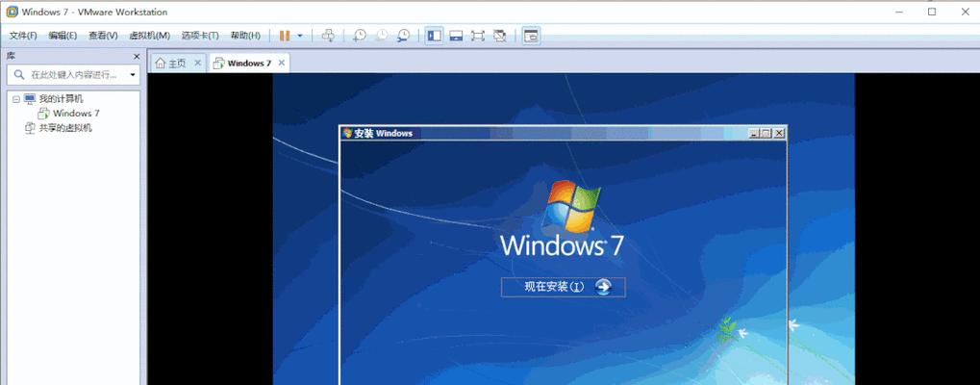Click the 我的计算机 computer icon

pos(30,99)
